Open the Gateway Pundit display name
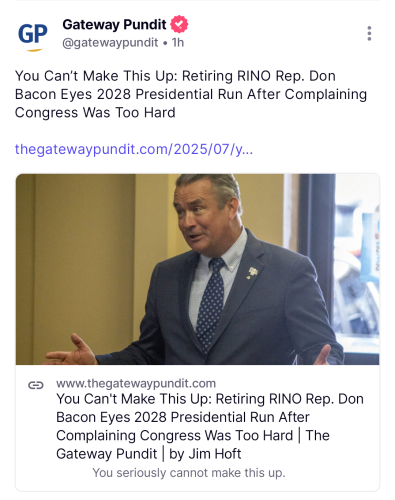The height and width of the screenshot is (500, 395). (x=114, y=25)
